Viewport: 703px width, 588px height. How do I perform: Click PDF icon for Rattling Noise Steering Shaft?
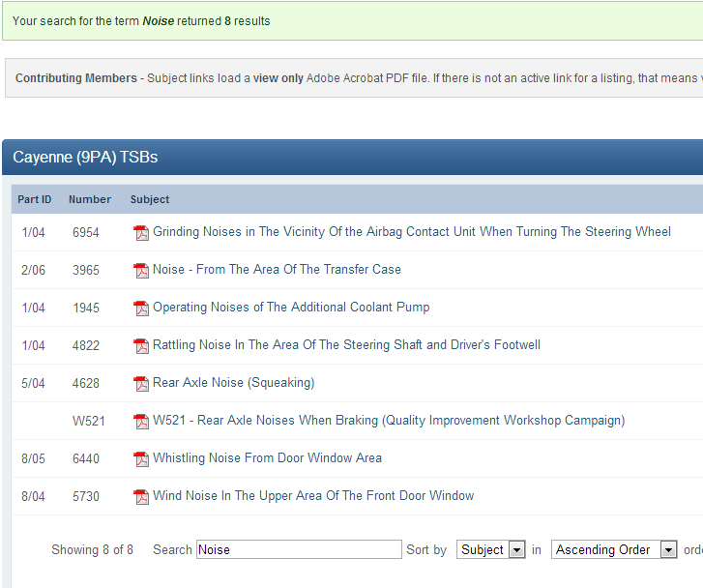(141, 346)
